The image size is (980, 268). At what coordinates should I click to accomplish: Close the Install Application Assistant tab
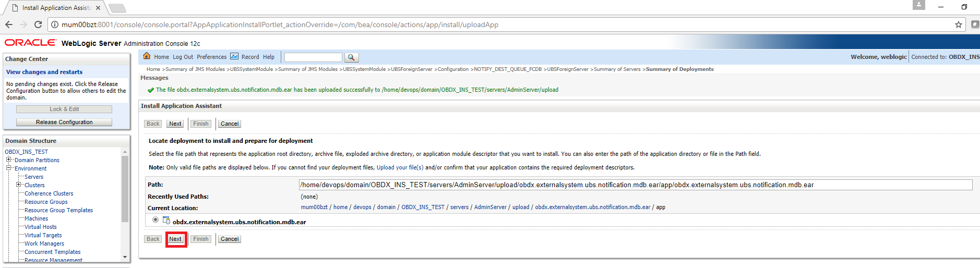98,8
